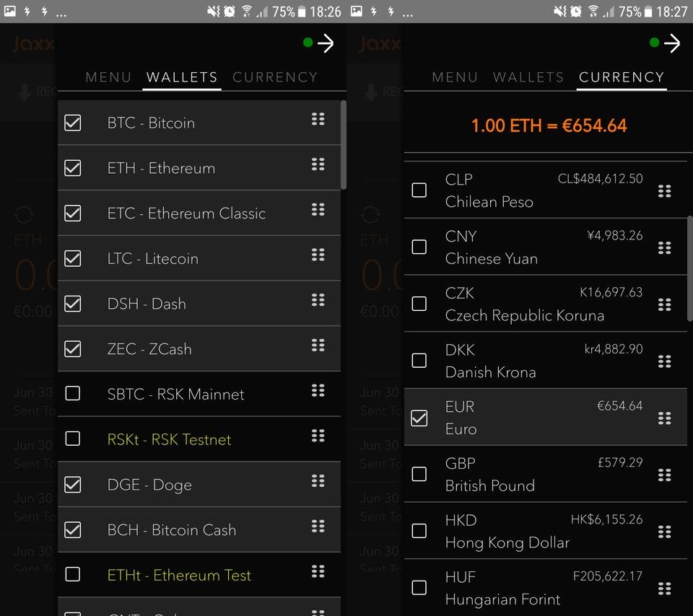Tap the arrow icon in right Currency screen
This screenshot has height=616, width=693.
point(672,43)
